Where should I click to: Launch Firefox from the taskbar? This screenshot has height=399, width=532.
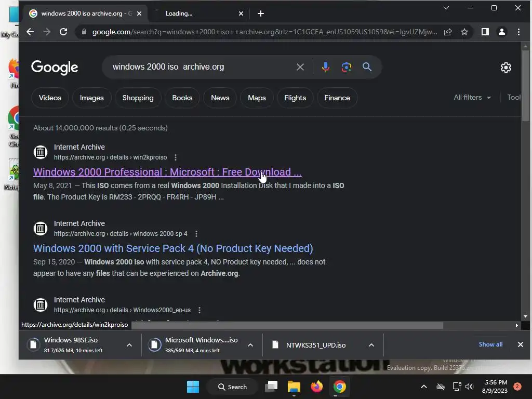tap(316, 387)
